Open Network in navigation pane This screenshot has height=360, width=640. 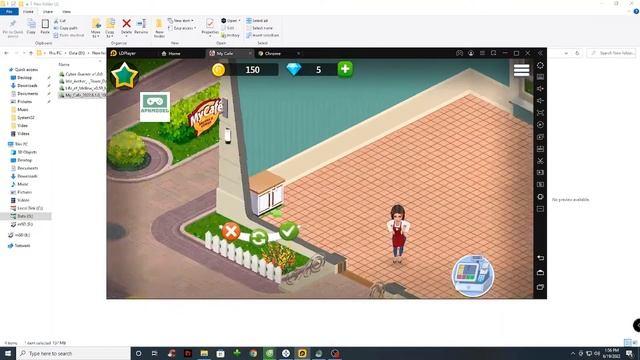point(22,246)
